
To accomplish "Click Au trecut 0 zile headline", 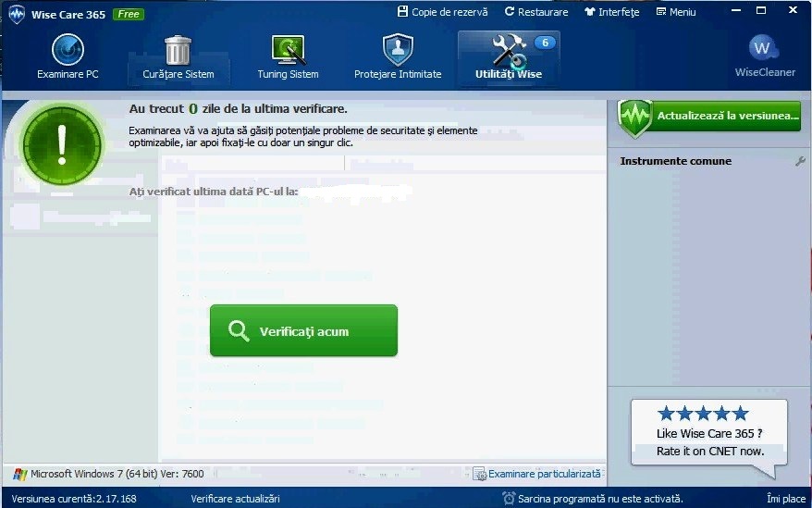I will pyautogui.click(x=239, y=109).
